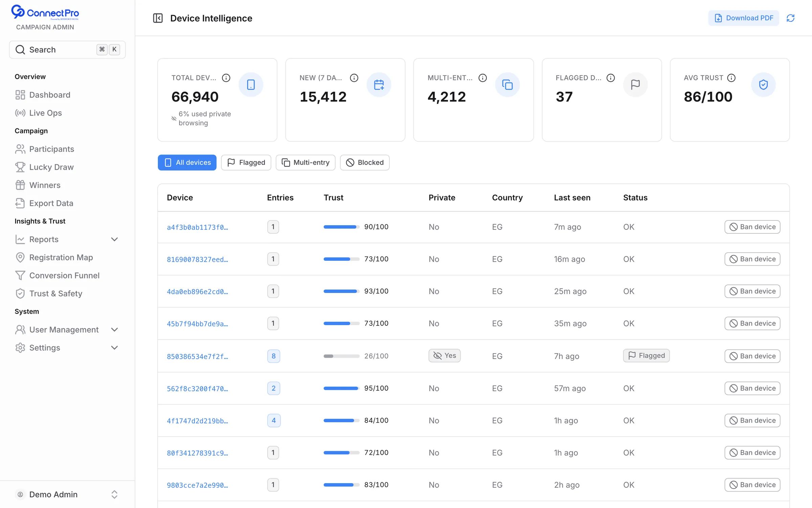Open info tooltip for Total Devices

point(226,78)
